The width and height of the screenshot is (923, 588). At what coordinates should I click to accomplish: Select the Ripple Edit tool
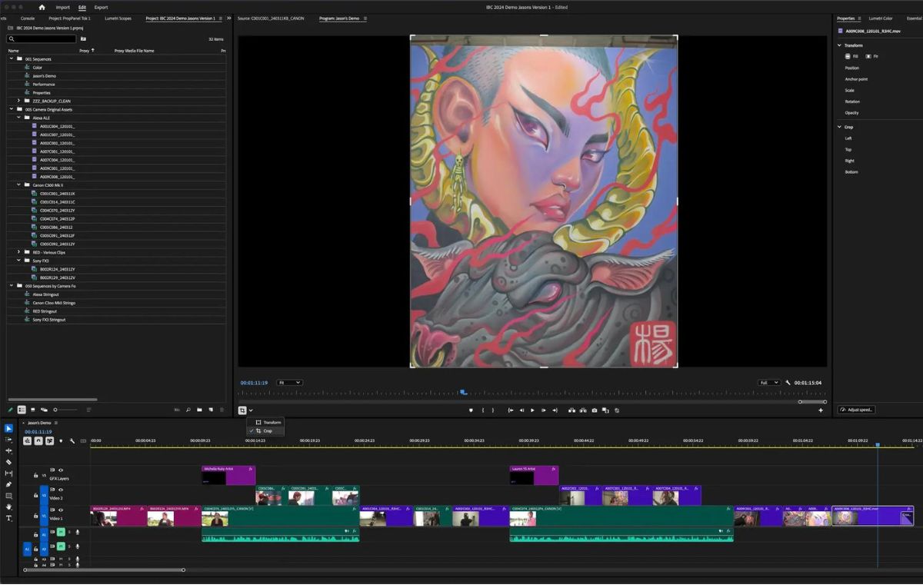(x=8, y=450)
